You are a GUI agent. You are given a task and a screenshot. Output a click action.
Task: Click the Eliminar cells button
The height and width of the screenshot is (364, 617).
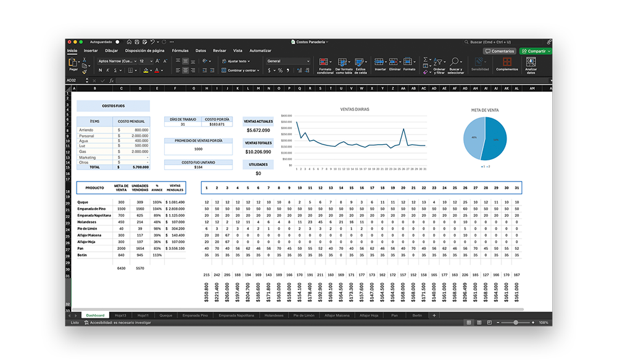[x=395, y=64]
